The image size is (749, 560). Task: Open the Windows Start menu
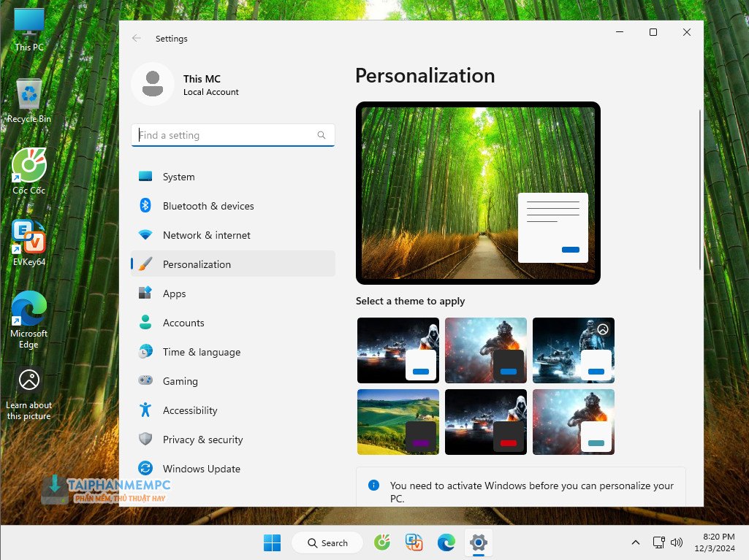point(272,542)
